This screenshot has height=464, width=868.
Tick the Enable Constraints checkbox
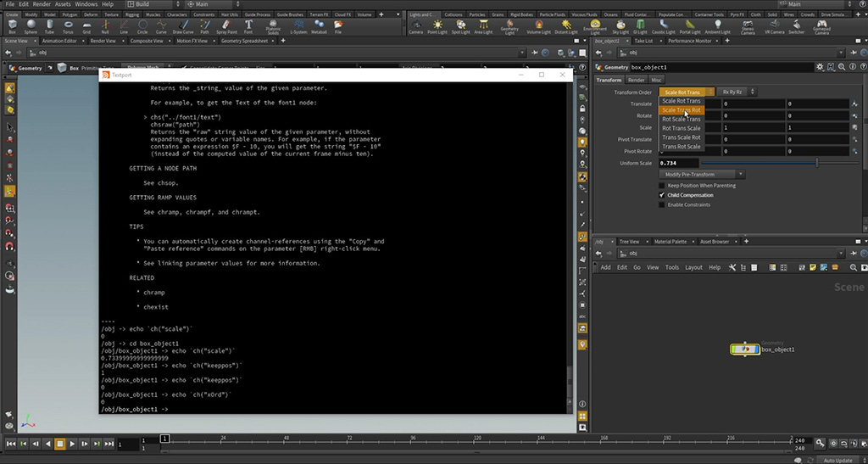pyautogui.click(x=663, y=204)
